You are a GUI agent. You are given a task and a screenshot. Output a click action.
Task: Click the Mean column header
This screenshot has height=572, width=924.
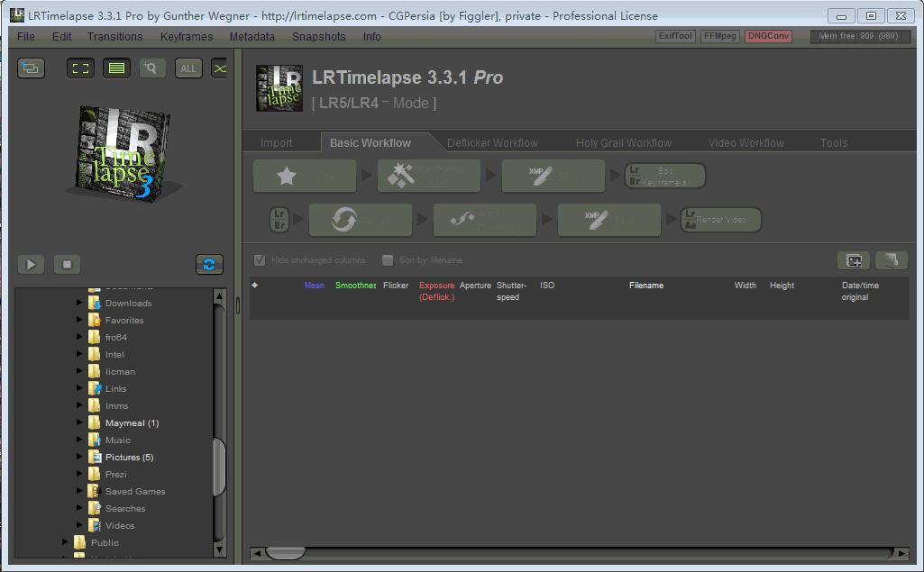[314, 286]
